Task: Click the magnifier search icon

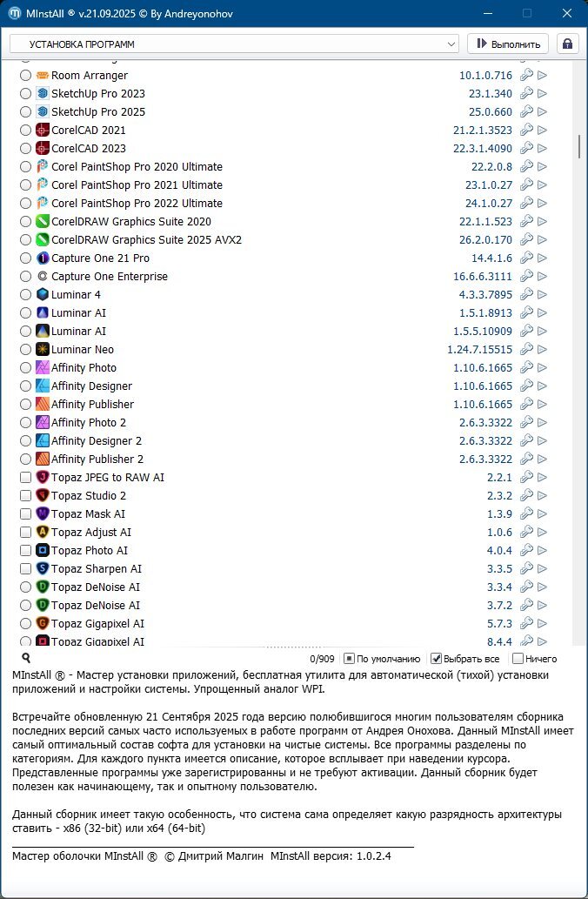Action: tap(26, 659)
